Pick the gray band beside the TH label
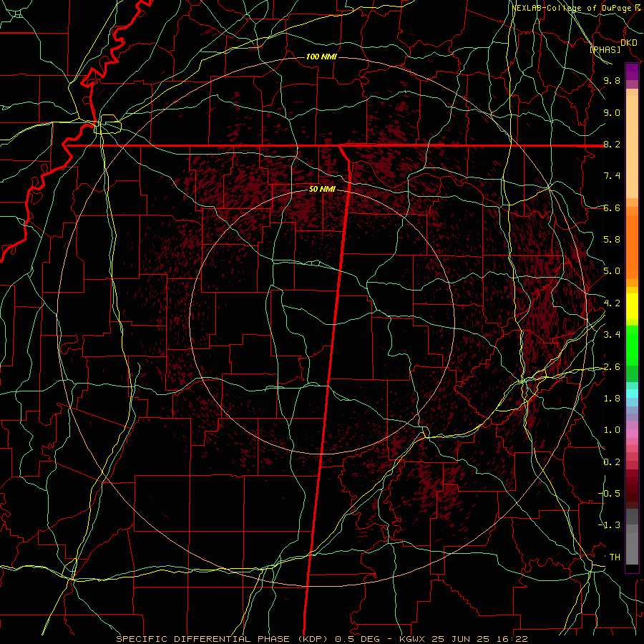This screenshot has width=644, height=644. (632, 548)
